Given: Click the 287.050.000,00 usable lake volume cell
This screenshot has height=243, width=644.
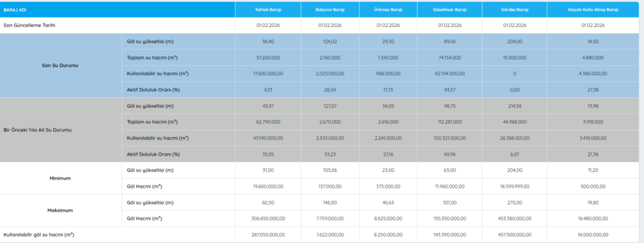Looking at the screenshot, I should (x=268, y=235).
